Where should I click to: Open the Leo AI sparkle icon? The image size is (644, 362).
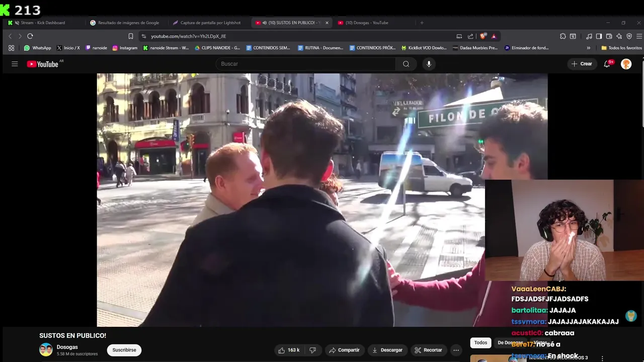[619, 36]
